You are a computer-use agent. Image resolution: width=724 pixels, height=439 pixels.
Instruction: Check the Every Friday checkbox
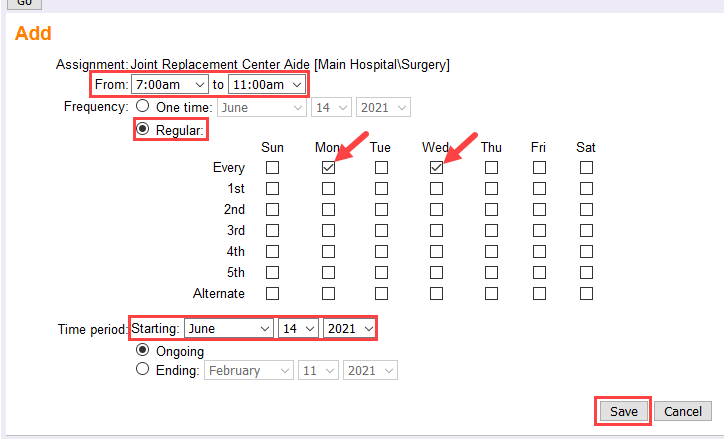click(x=539, y=168)
